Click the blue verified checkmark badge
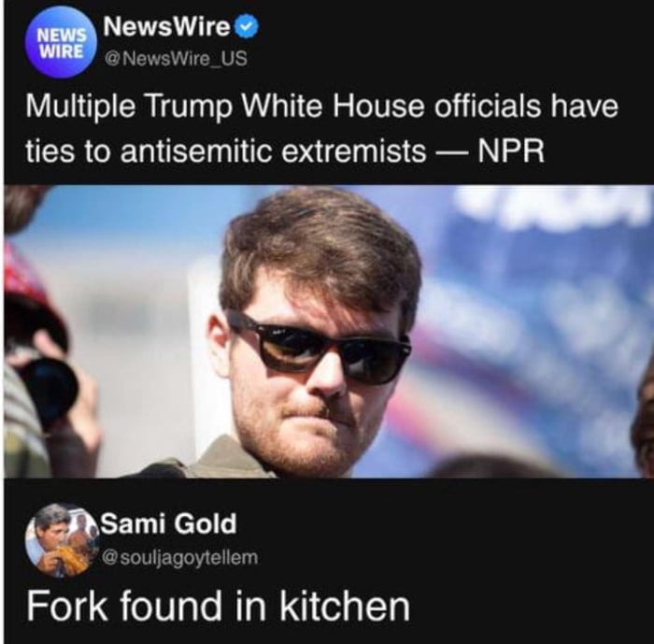The height and width of the screenshot is (644, 654). tap(247, 28)
